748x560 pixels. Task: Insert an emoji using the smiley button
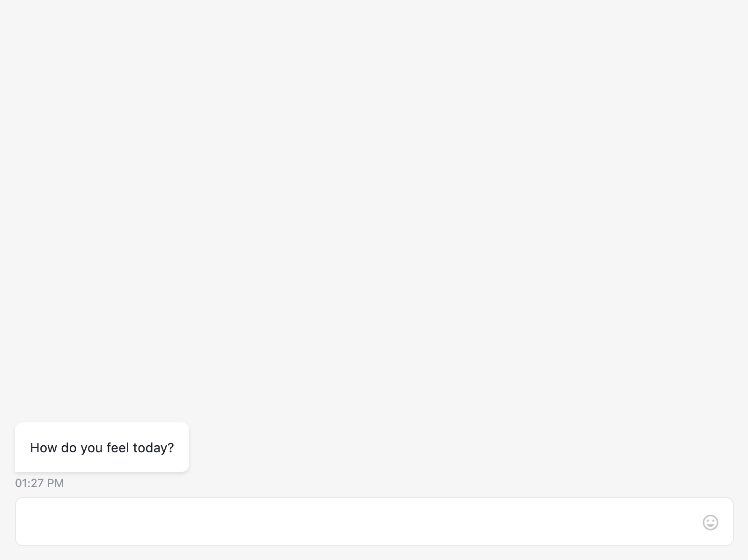[x=710, y=522]
